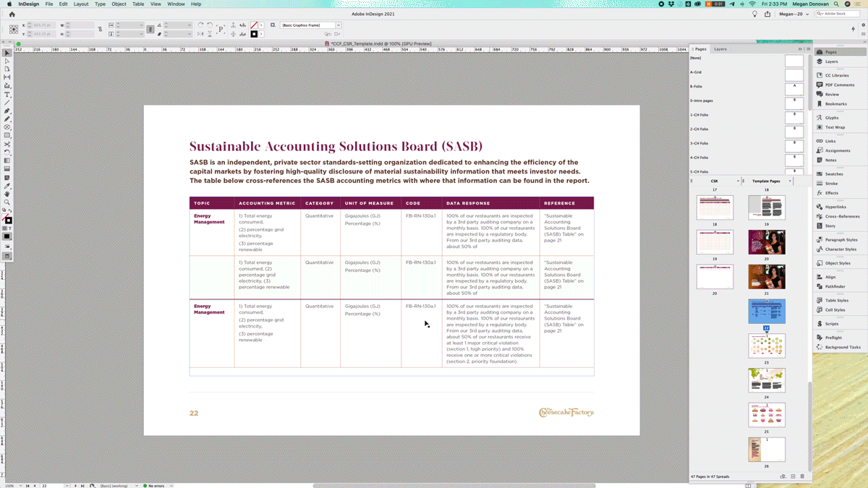This screenshot has width=868, height=488.
Task: Collapse the Pages panel with double arrows
Action: [x=800, y=49]
